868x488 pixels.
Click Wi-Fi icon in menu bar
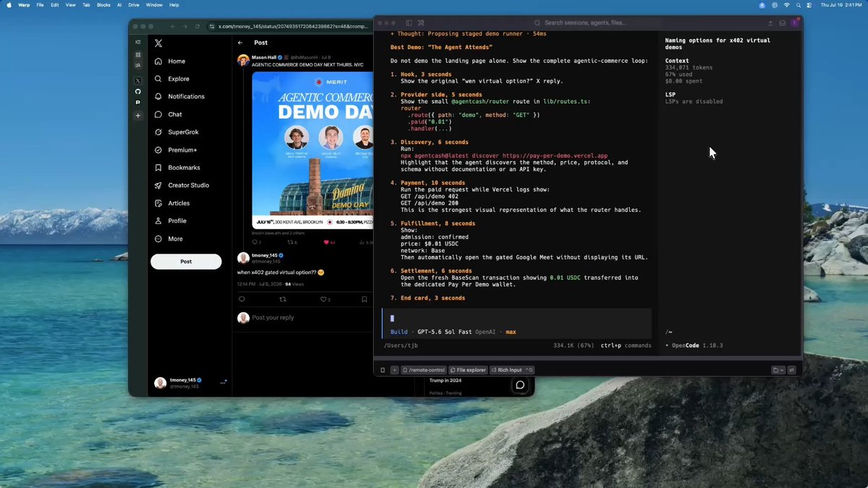(786, 4)
